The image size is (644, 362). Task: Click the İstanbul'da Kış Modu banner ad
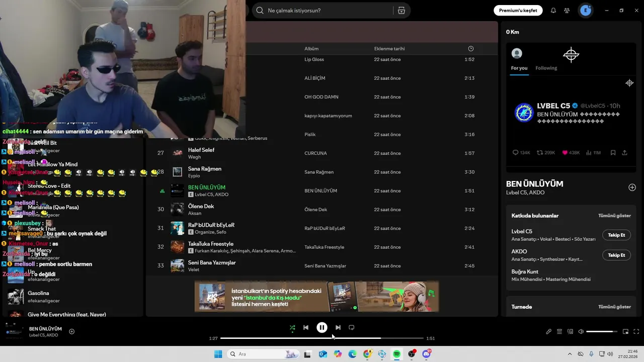click(x=317, y=297)
